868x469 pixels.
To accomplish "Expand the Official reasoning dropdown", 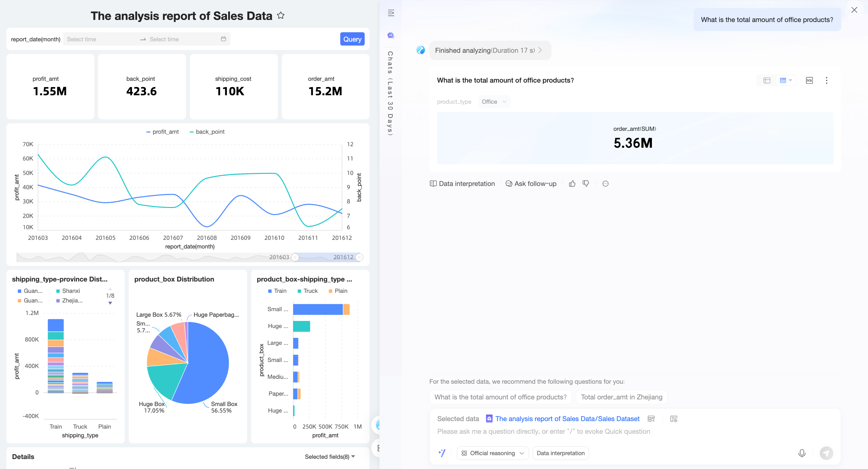I will (492, 453).
